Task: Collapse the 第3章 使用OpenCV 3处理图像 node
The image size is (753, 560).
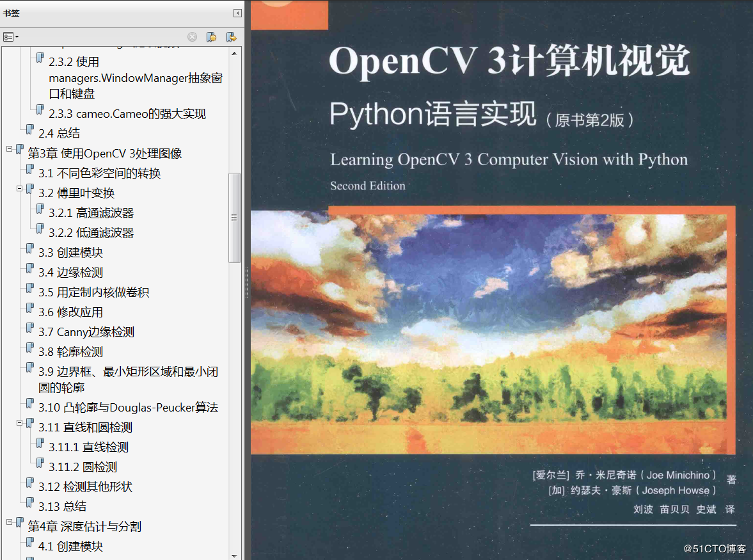Action: tap(9, 149)
